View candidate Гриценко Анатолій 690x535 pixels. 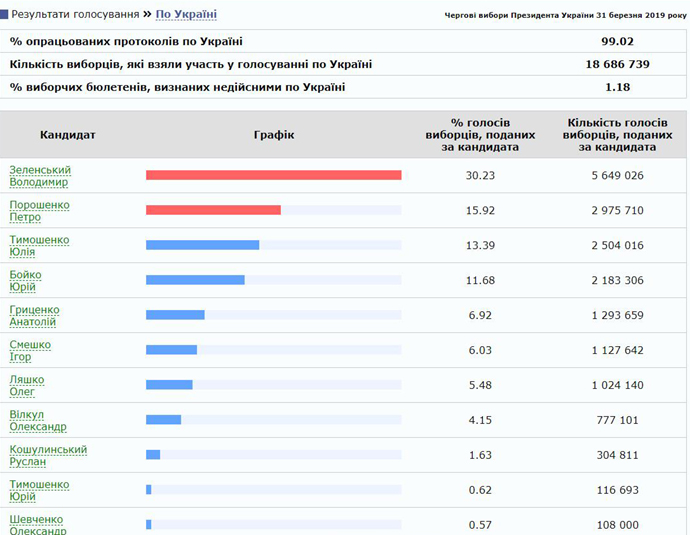[x=35, y=316]
